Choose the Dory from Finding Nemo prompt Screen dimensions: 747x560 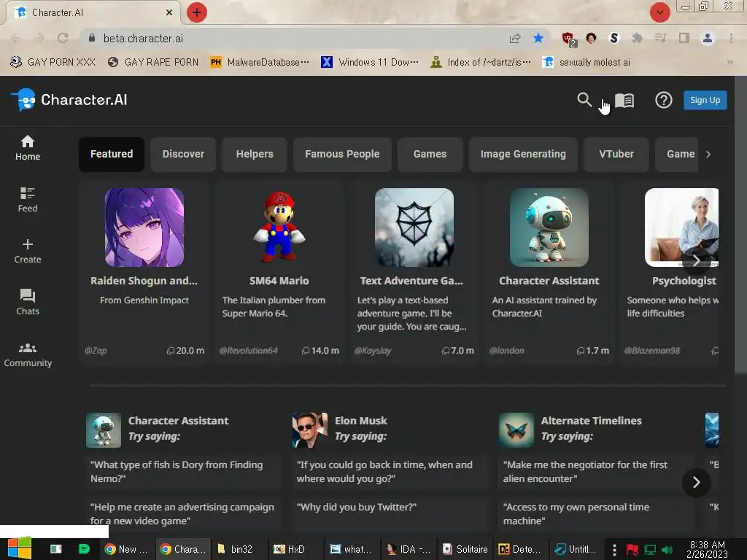click(x=183, y=472)
